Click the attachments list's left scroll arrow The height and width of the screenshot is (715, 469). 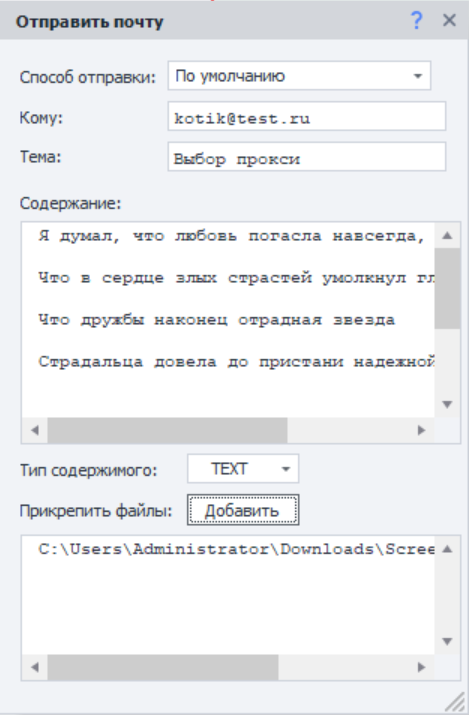35,667
